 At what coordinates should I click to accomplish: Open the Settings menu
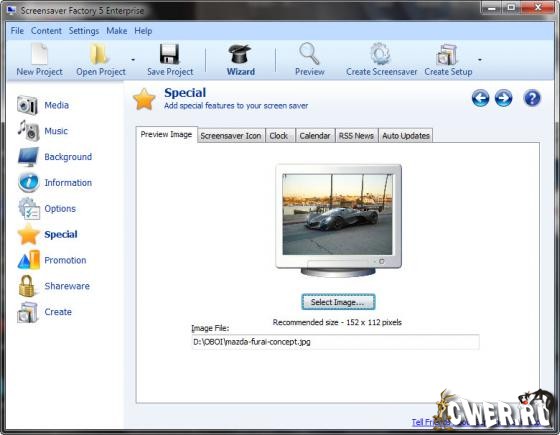coord(84,31)
